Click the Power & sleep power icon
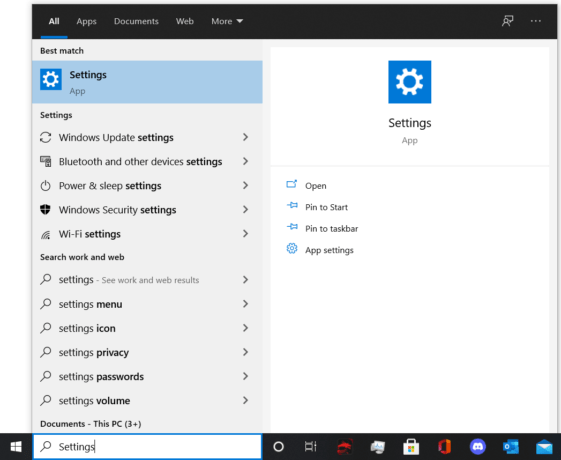Viewport: 561px width, 460px height. 45,186
